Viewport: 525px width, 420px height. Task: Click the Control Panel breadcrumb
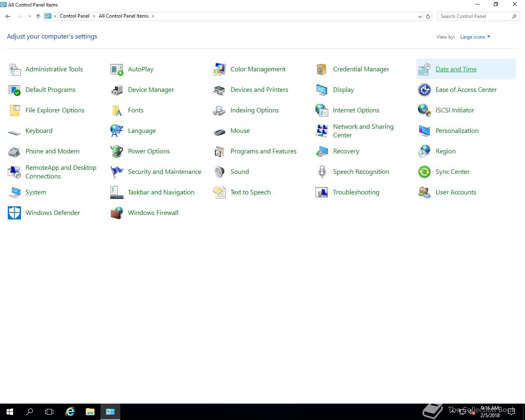[75, 16]
